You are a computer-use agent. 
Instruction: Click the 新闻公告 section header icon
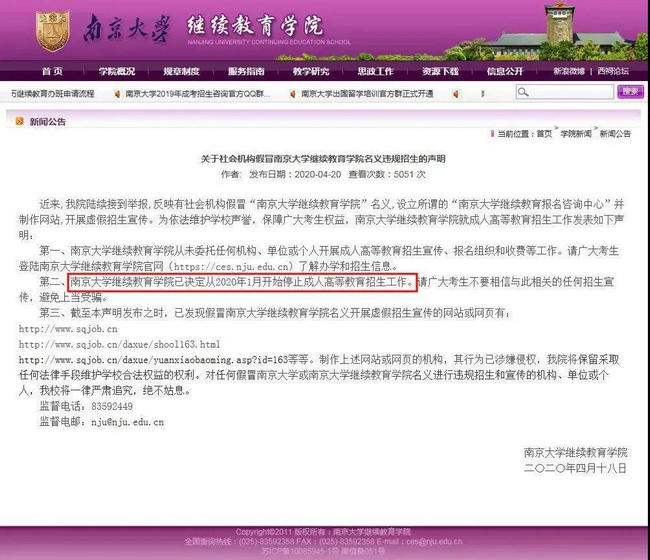pyautogui.click(x=19, y=121)
